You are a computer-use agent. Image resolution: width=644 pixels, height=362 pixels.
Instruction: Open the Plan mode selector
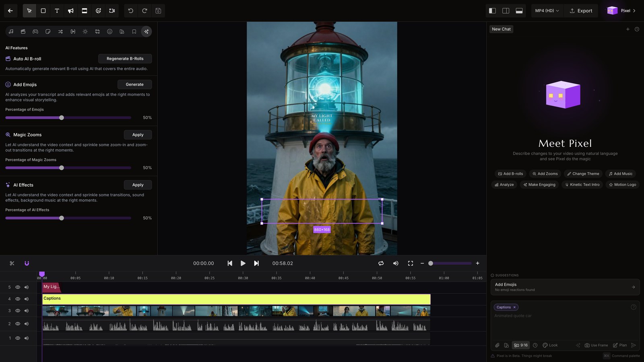[620, 345]
